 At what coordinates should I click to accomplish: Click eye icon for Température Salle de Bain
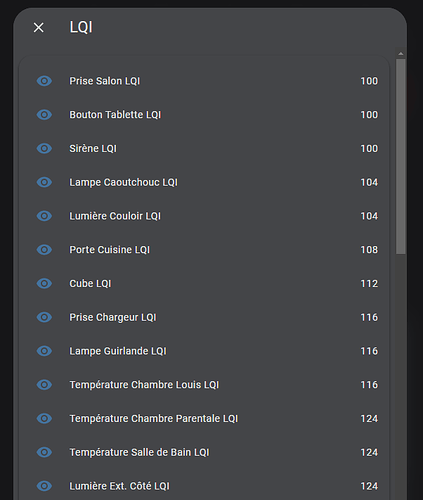pos(44,452)
